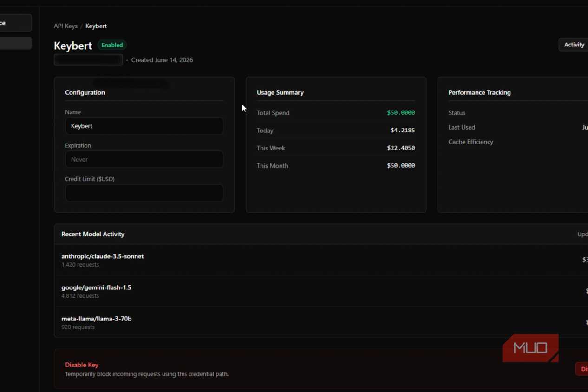
Task: Open the Activity button
Action: (x=574, y=45)
